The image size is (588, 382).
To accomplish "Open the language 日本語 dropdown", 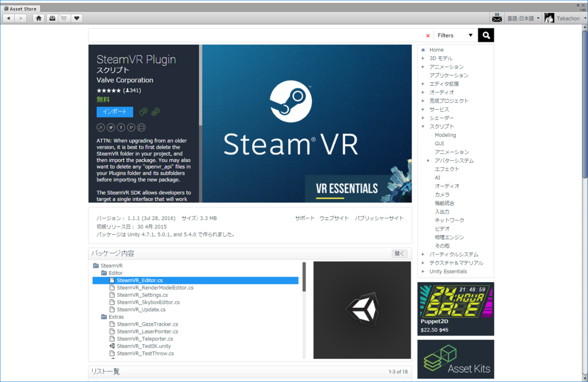I will tap(523, 18).
